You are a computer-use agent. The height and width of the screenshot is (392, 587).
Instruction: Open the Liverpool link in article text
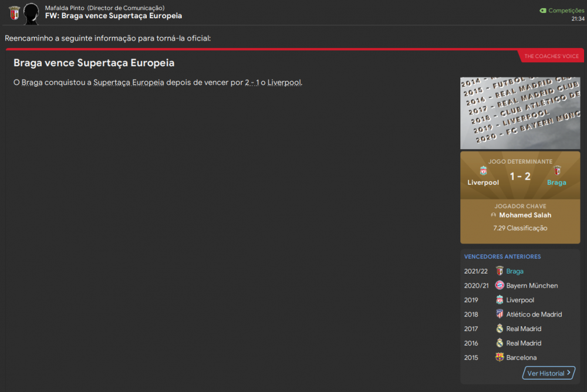(x=284, y=82)
